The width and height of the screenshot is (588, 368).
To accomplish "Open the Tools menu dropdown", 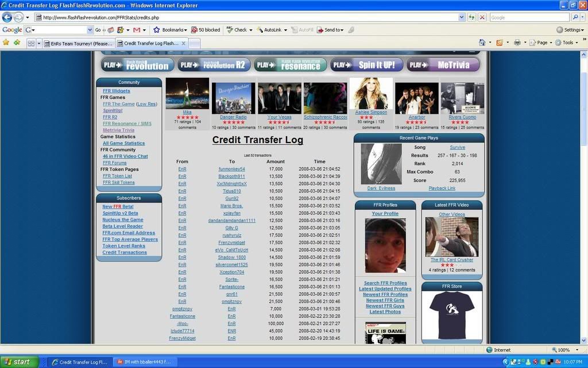I will [x=567, y=43].
